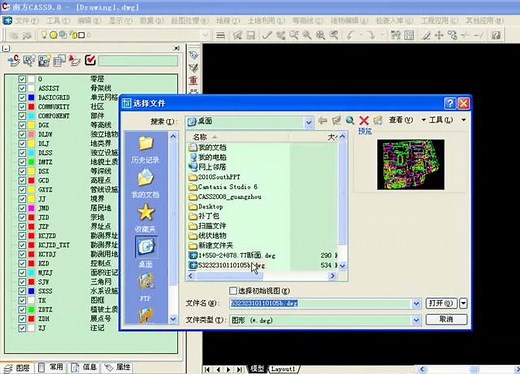Open 收藏夹 star in places sidebar
Screen dimensions: 520x374
(x=145, y=218)
